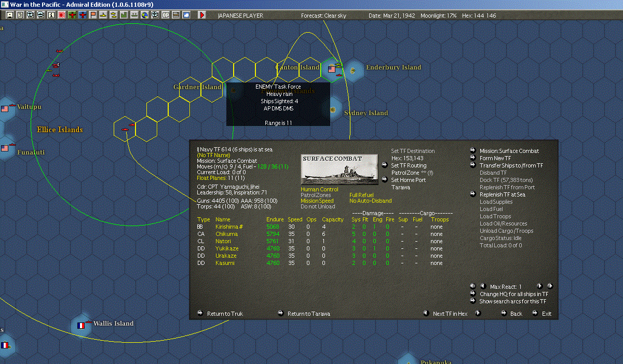623x364 pixels.
Task: Click the Surface Combat battleship image
Action: point(340,169)
